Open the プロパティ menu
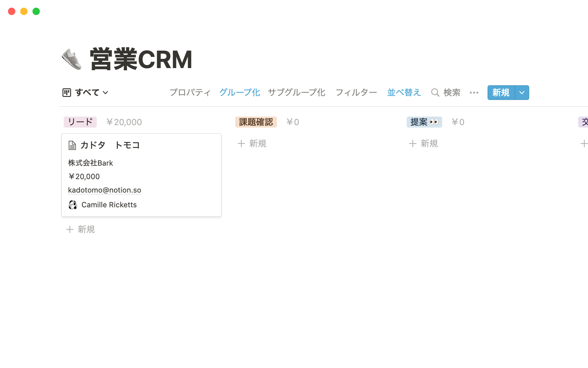The width and height of the screenshot is (588, 368). coord(190,92)
